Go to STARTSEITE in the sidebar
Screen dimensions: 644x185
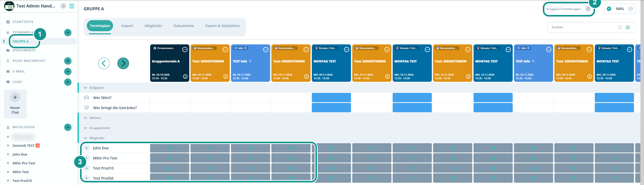pyautogui.click(x=23, y=22)
